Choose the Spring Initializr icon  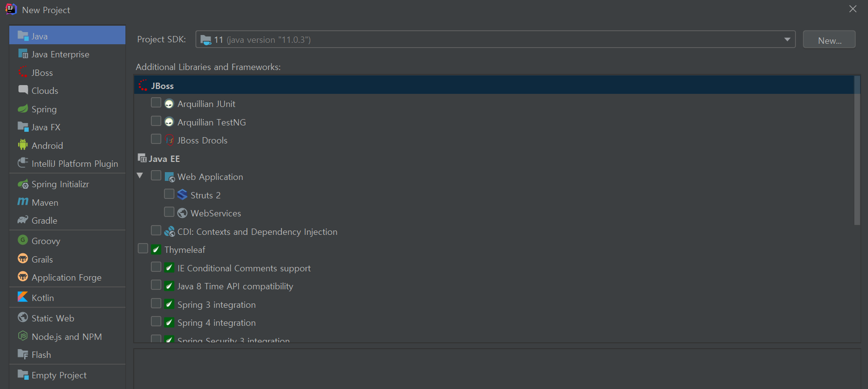(x=23, y=184)
